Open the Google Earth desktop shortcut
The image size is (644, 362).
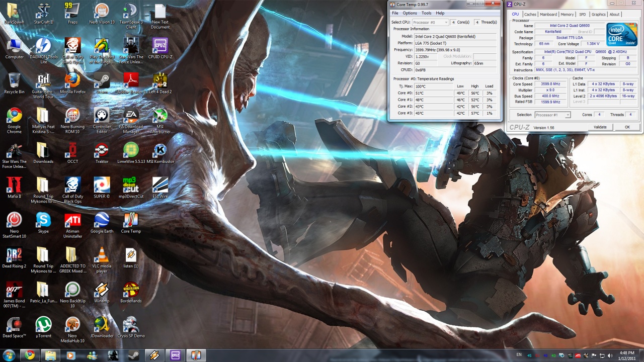coord(102,223)
